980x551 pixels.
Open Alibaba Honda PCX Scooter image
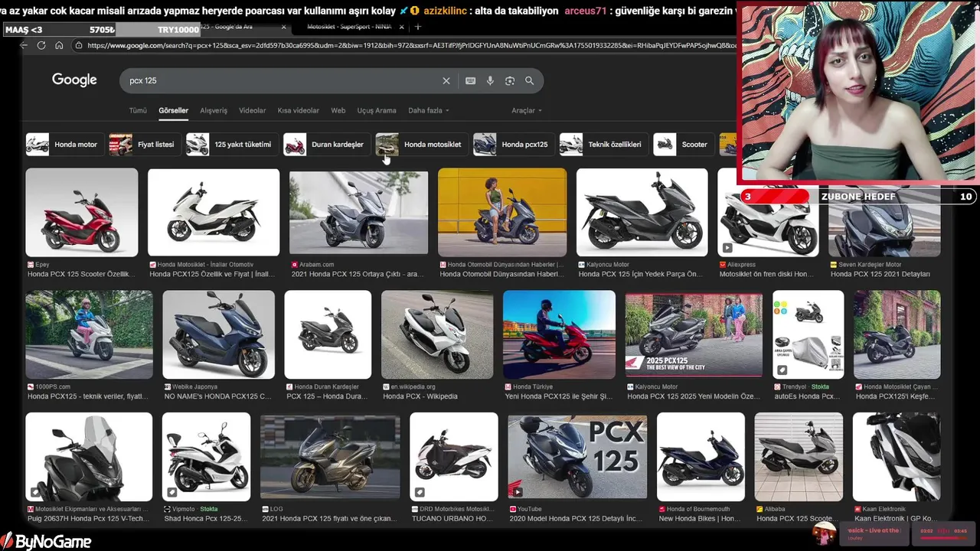point(799,457)
